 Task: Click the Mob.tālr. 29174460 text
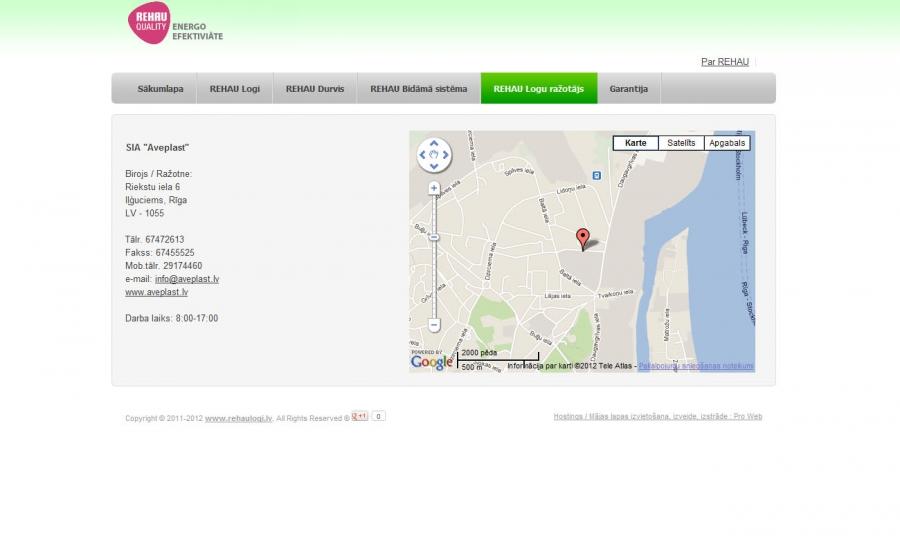164,266
